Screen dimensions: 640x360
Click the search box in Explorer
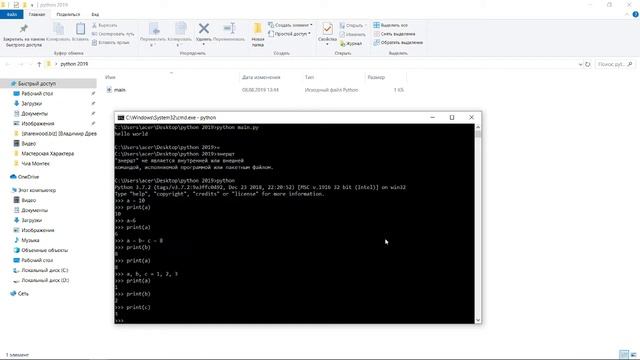pos(615,64)
